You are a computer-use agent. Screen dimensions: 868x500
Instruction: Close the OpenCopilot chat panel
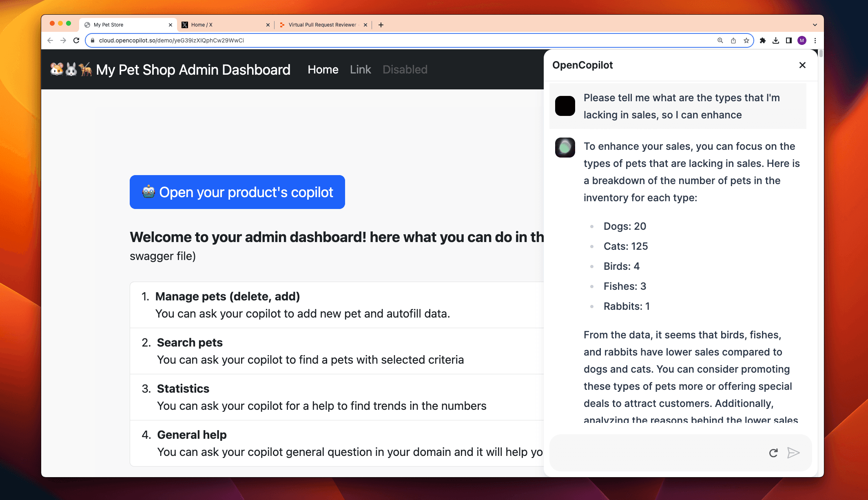pyautogui.click(x=802, y=65)
